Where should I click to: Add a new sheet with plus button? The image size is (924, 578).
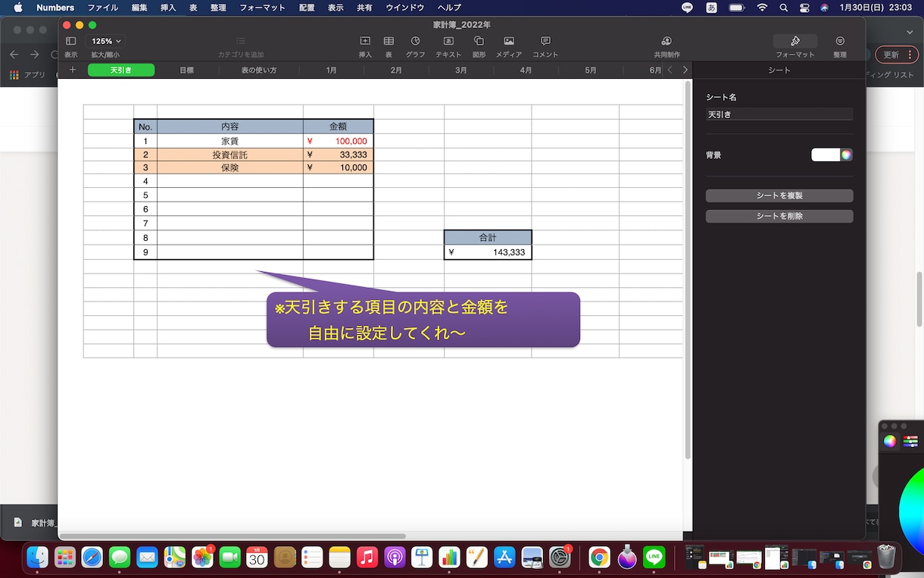coord(73,70)
